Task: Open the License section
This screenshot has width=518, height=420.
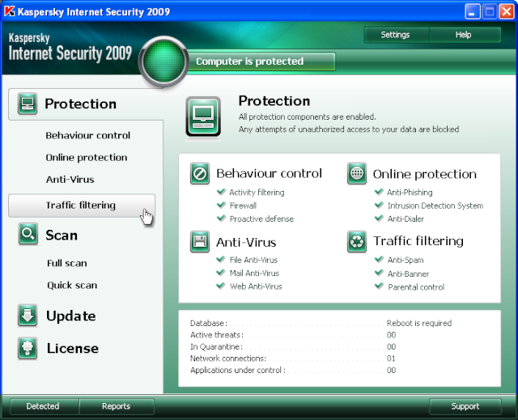Action: click(73, 348)
